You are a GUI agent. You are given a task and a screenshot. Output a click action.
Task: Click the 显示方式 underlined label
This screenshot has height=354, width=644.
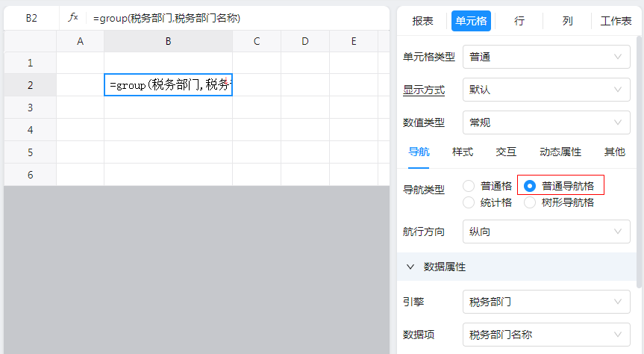coord(424,90)
